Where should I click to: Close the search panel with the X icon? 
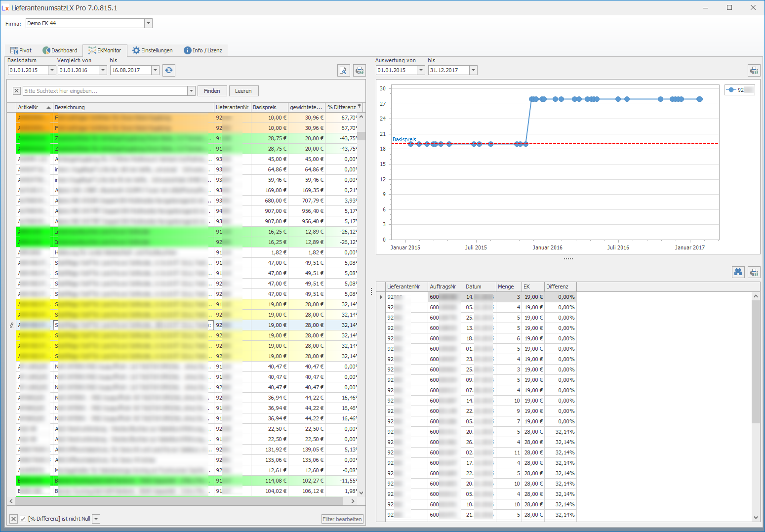tap(16, 91)
